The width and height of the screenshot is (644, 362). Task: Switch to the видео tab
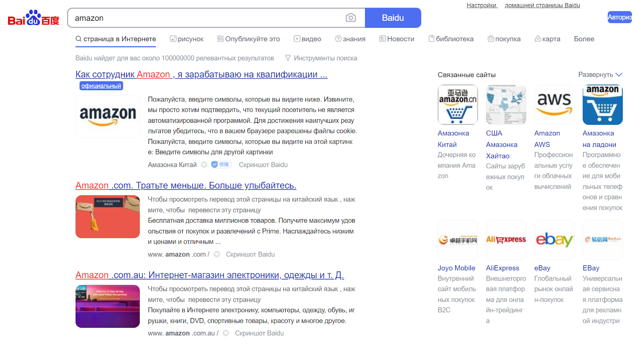308,39
